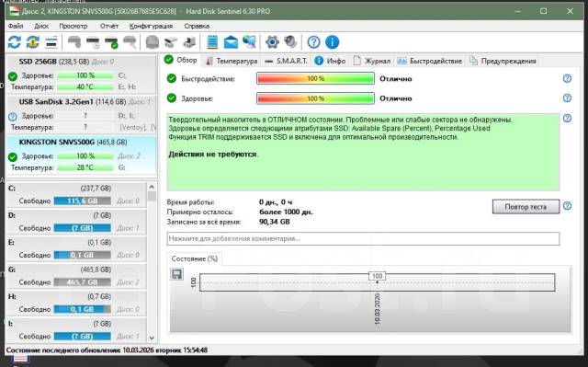588x367 pixels.
Task: Click the partition list scroll up arrow
Action: coord(152,187)
